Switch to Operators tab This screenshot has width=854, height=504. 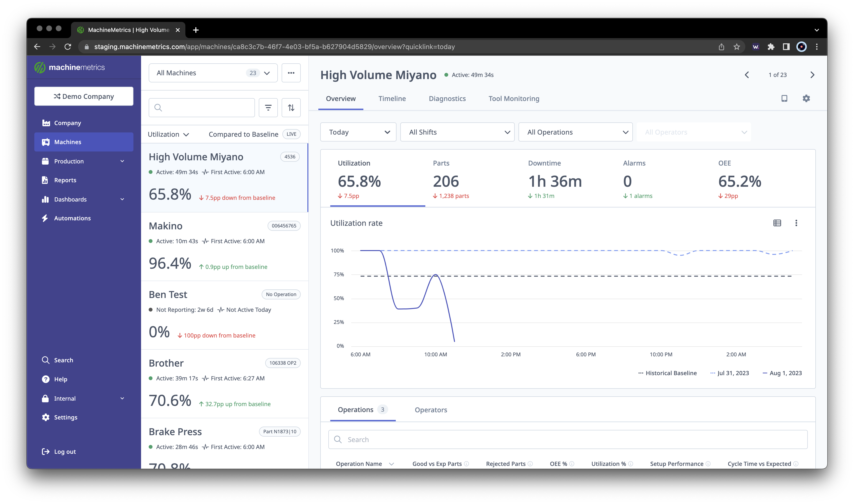[x=431, y=410]
